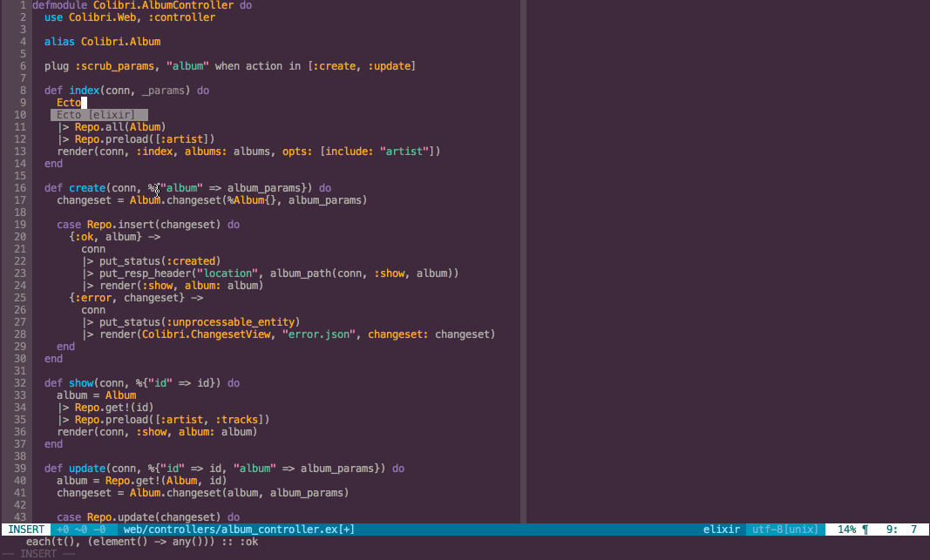The width and height of the screenshot is (930, 560).
Task: Click the paragraph symbol in the status bar
Action: tap(866, 529)
